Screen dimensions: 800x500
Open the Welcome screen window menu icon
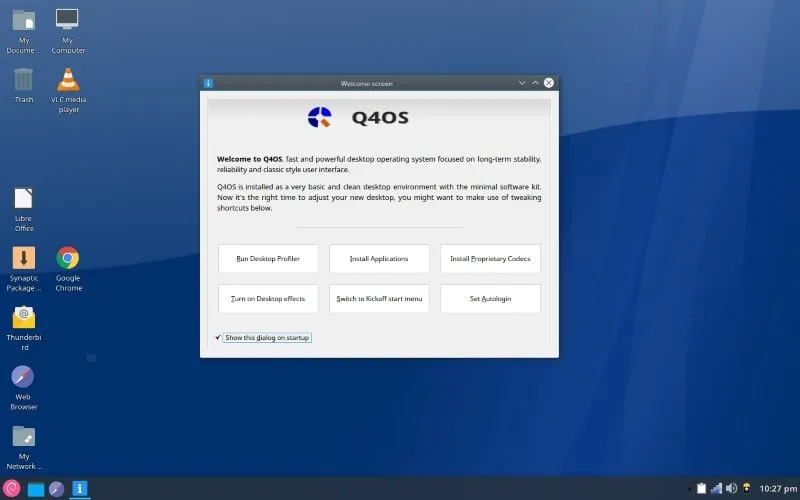[x=208, y=83]
